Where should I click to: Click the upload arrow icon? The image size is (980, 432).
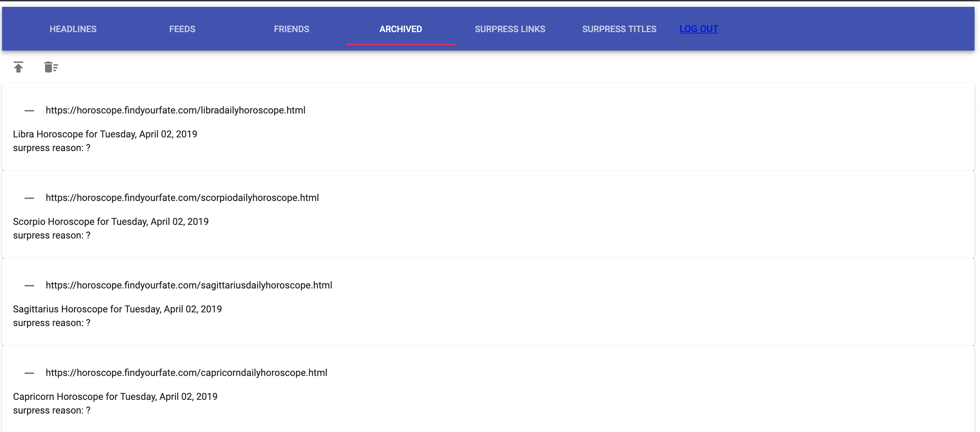pyautogui.click(x=18, y=67)
